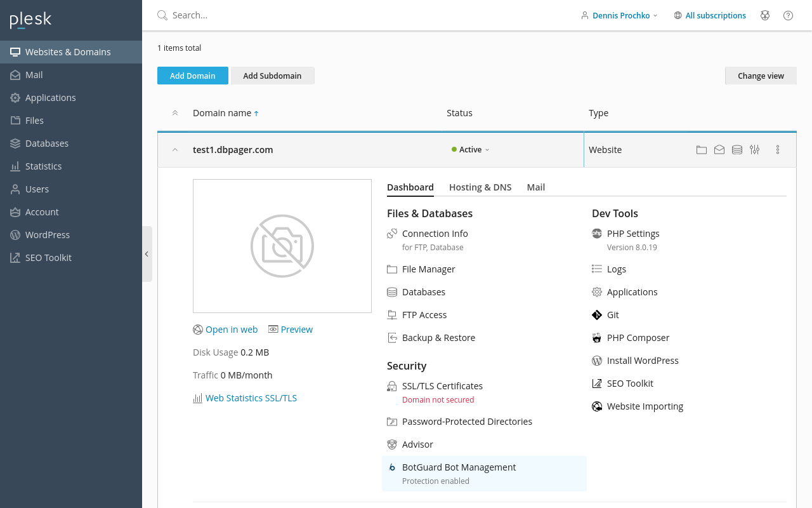The height and width of the screenshot is (508, 812).
Task: Open SEO Toolkit in the sidebar
Action: [x=71, y=258]
